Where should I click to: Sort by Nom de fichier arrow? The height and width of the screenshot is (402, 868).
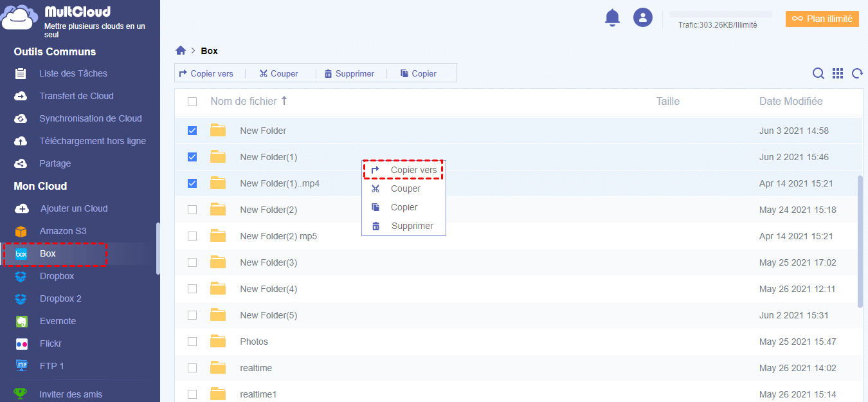pos(284,101)
